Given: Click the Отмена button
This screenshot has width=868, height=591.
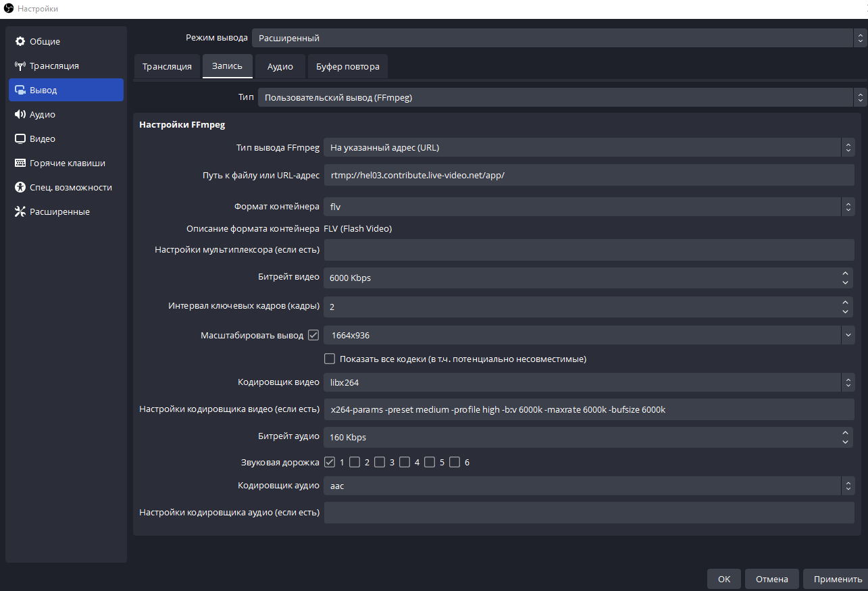Looking at the screenshot, I should pos(771,579).
